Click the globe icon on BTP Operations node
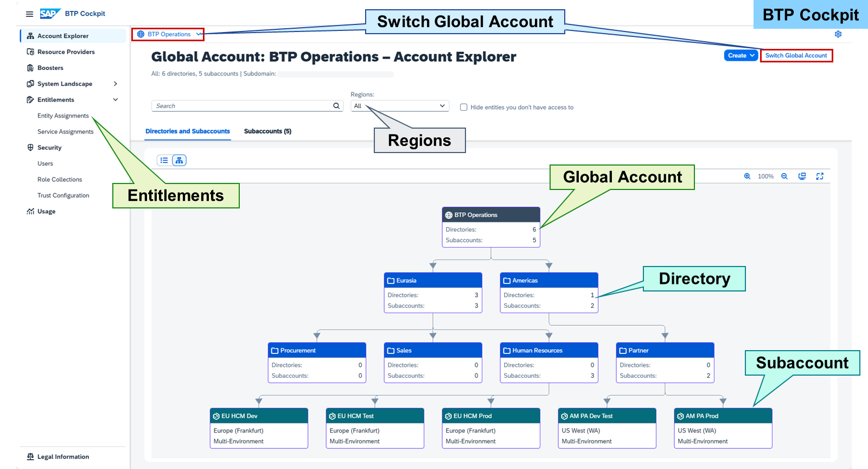This screenshot has height=469, width=868. click(x=449, y=215)
